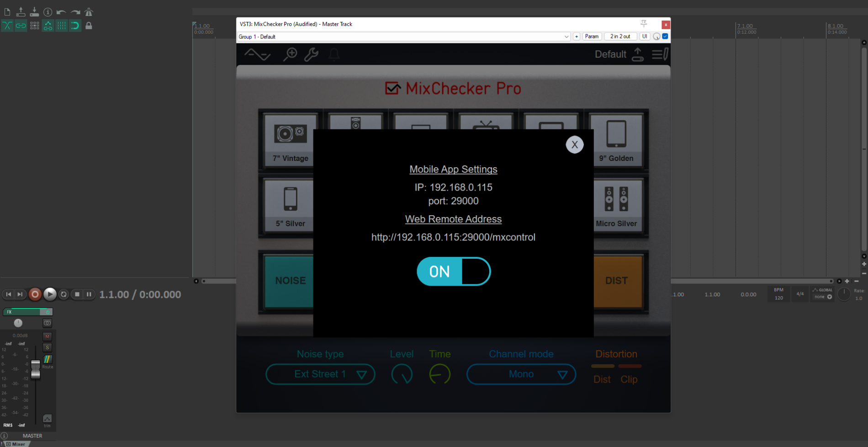Go to project start transport button
The width and height of the screenshot is (868, 447).
[x=8, y=294]
